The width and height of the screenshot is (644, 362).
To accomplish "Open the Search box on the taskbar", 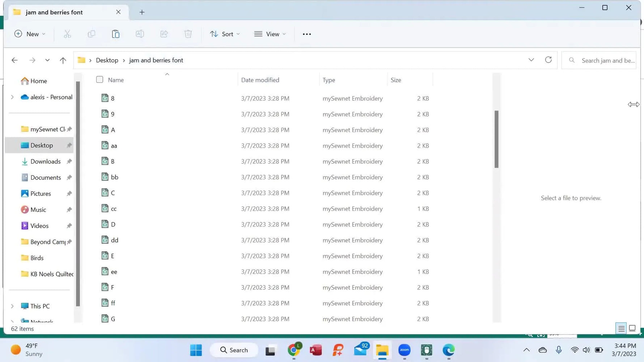I will coord(234,350).
